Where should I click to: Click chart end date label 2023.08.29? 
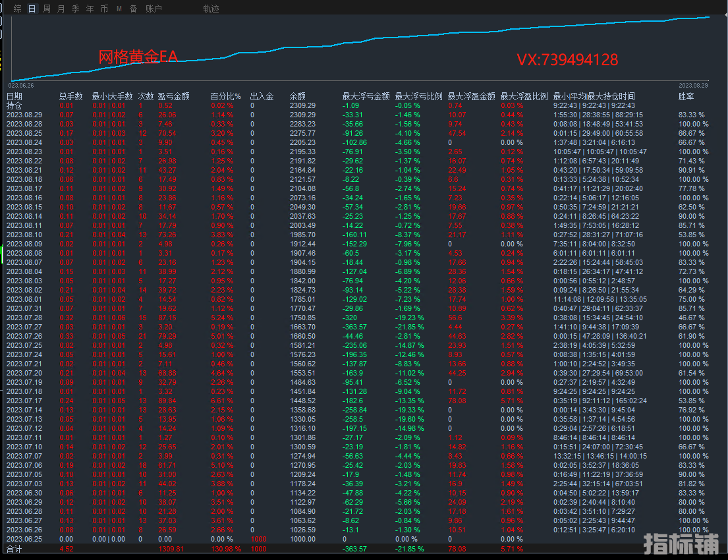point(693,86)
